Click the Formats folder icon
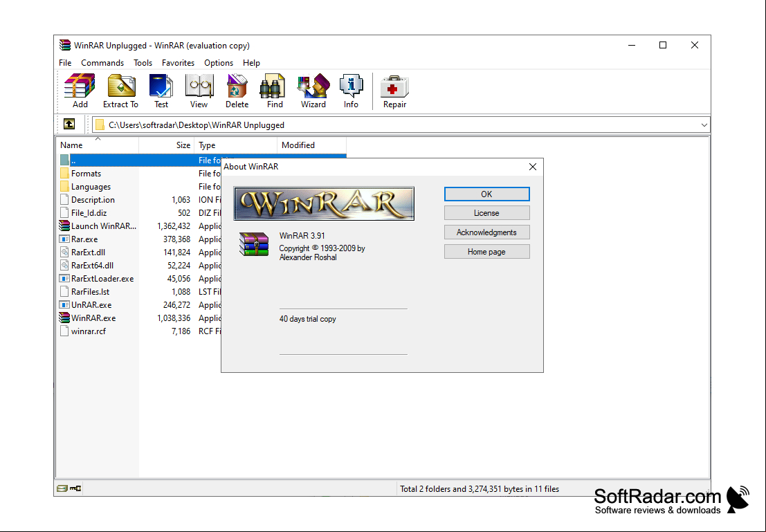Screen dimensions: 766x532 coord(64,174)
